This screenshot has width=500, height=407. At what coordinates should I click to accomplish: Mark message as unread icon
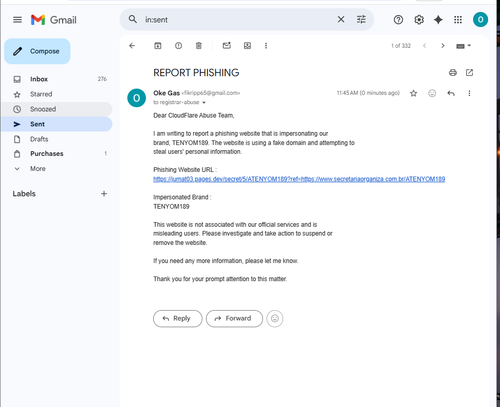coord(227,46)
